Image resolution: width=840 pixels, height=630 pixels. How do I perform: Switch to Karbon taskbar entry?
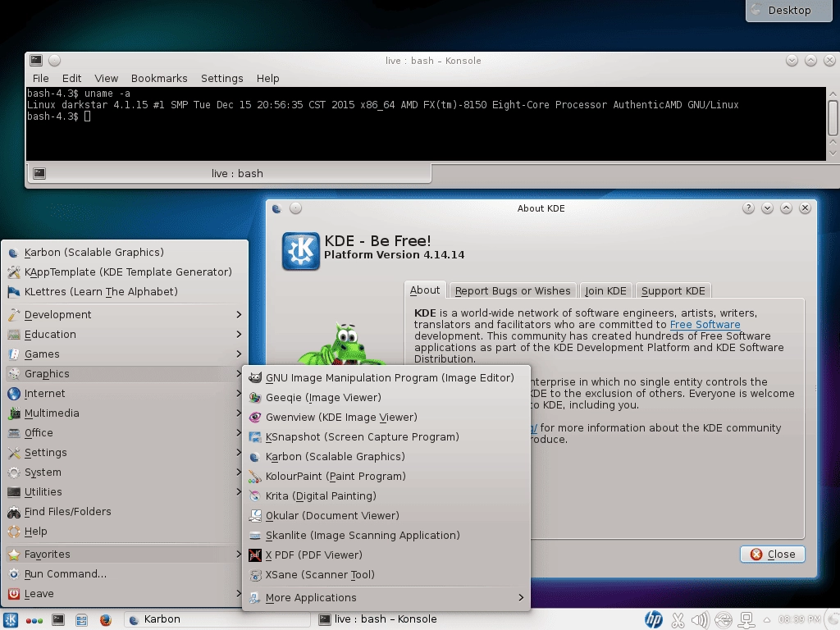tap(217, 619)
